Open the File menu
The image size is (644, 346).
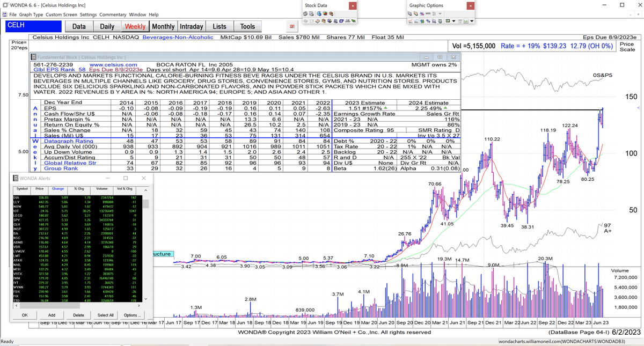click(x=12, y=14)
